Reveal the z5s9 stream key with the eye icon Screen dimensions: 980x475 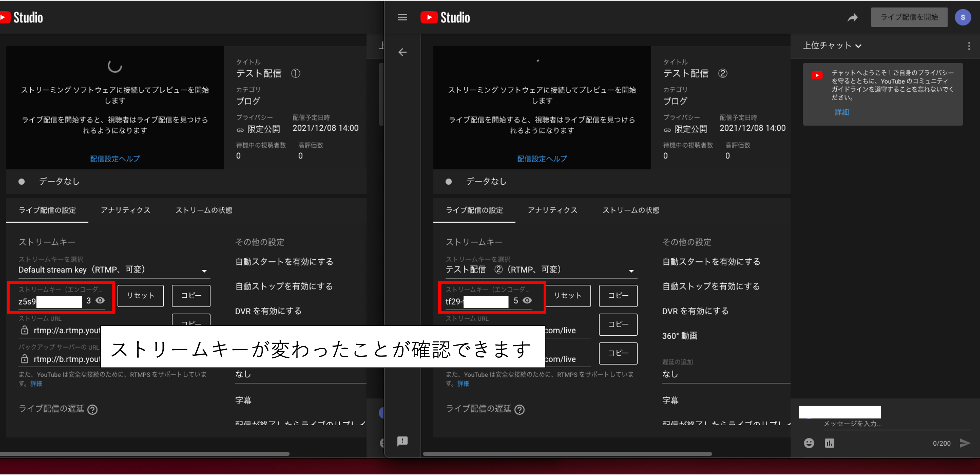click(100, 301)
